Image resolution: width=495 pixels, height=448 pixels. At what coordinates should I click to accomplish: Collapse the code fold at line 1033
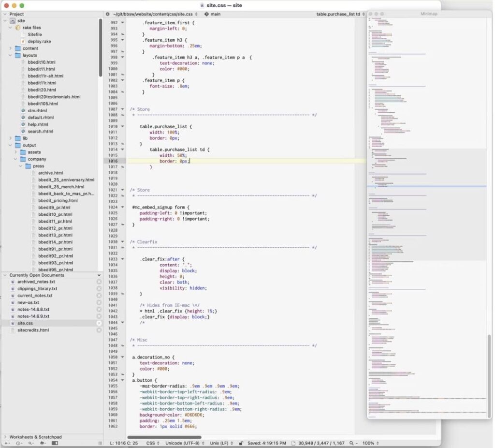[123, 259]
